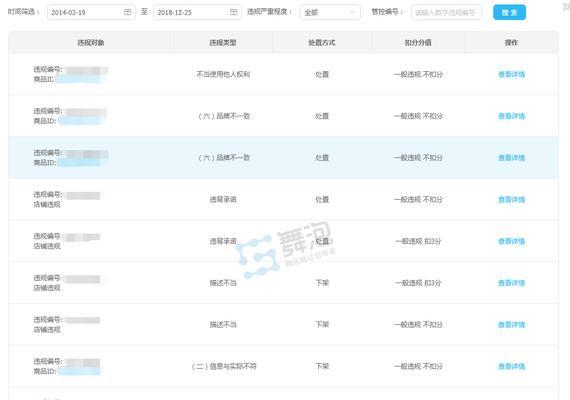Image resolution: width=570 pixels, height=400 pixels.
Task: Open 查看详情 in the highlighted 品牌不一致 row
Action: click(511, 158)
